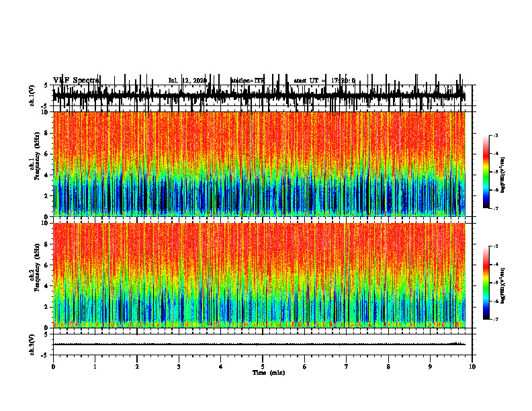Click the ch.2 color bar log(PSD) label
Screen dimensions: 532x411
click(503, 285)
